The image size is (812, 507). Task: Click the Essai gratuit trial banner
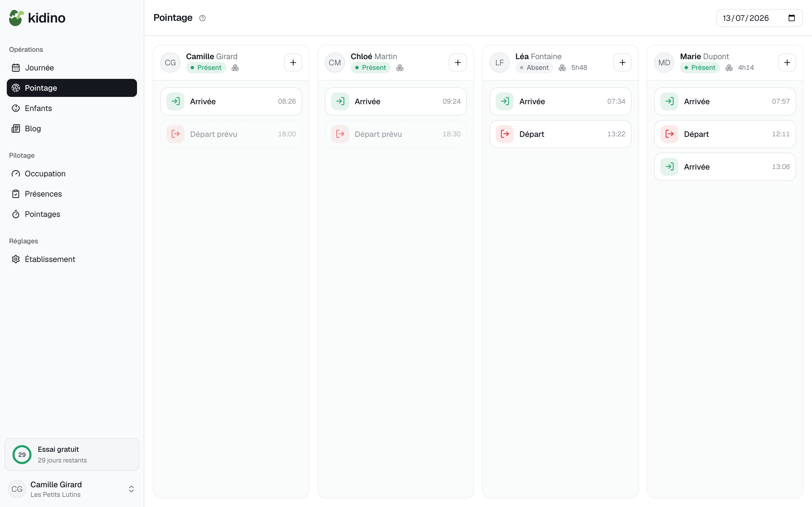click(x=72, y=455)
